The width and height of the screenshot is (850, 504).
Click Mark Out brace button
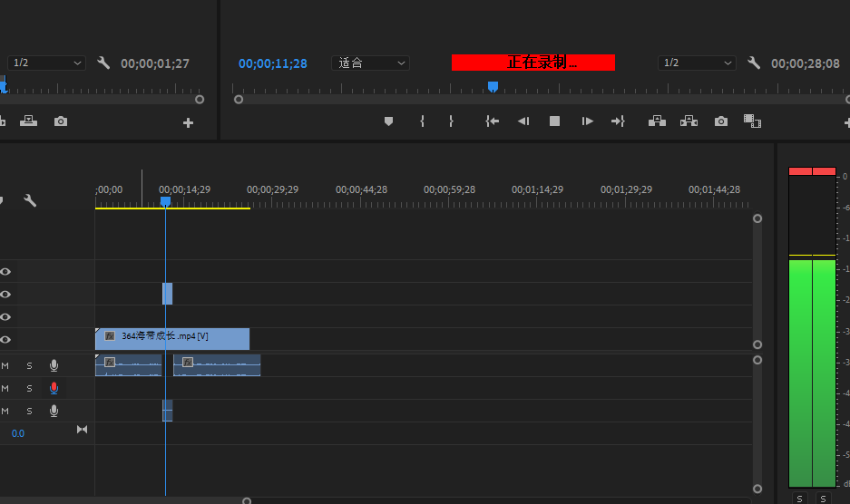[x=451, y=121]
